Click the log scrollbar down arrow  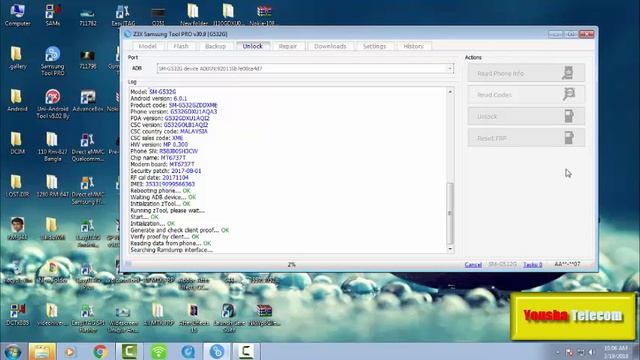pyautogui.click(x=450, y=249)
